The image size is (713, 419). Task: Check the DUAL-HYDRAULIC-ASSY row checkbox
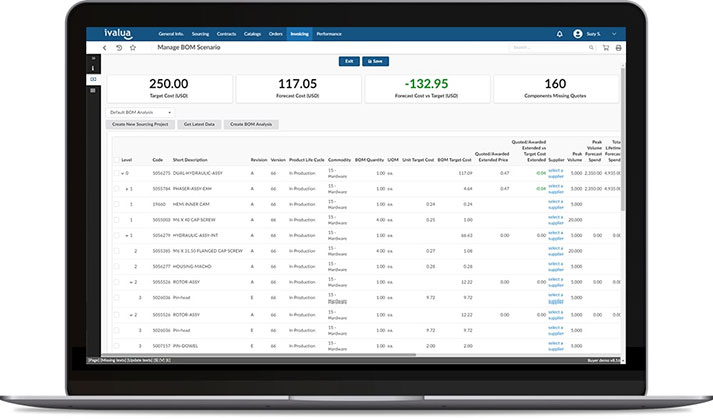click(116, 173)
